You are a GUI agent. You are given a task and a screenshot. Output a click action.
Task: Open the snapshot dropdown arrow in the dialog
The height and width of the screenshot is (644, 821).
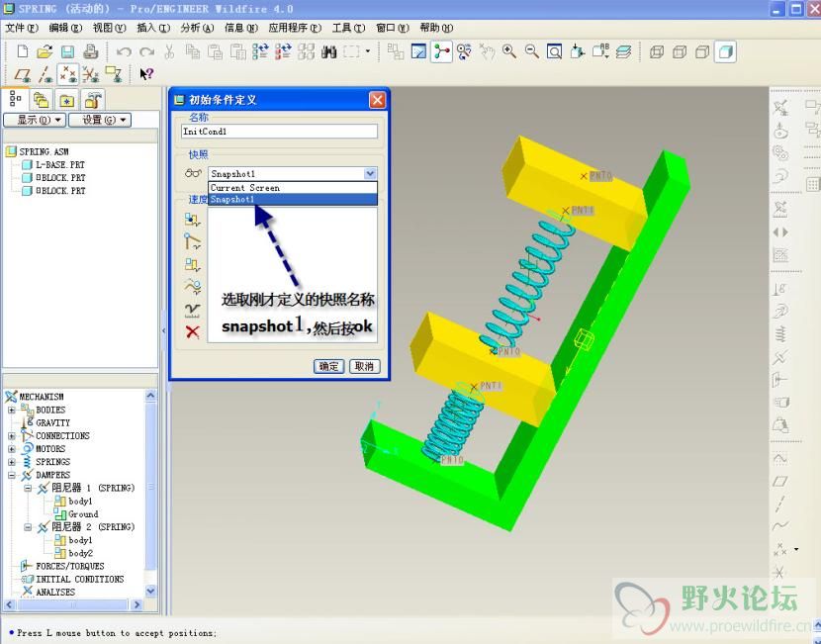pyautogui.click(x=370, y=173)
